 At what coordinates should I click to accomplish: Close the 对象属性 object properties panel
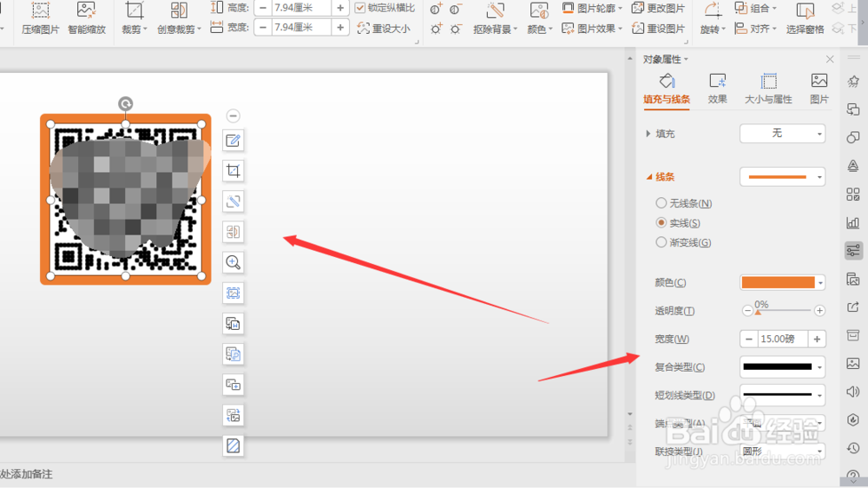coord(829,59)
